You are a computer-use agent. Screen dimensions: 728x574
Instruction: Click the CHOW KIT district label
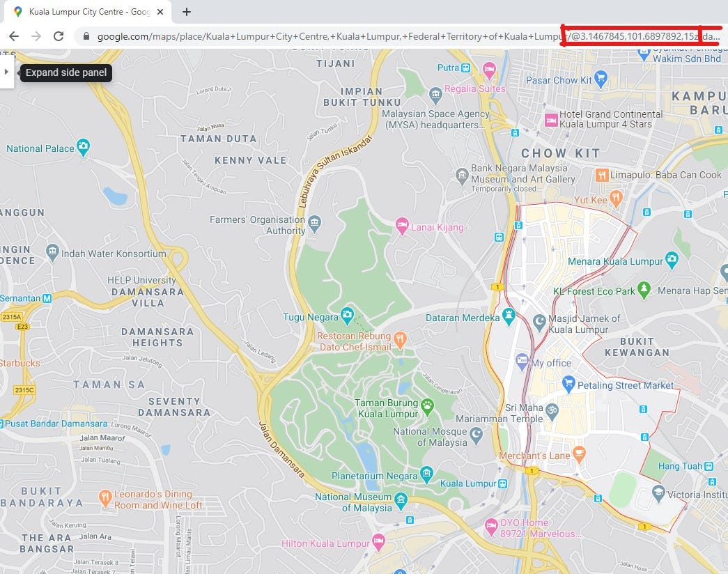pos(560,153)
